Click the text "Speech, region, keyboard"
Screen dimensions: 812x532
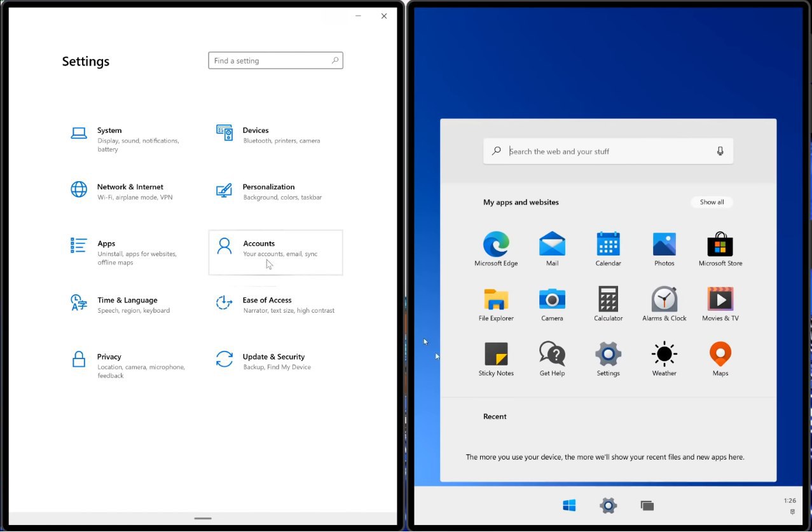(x=134, y=310)
